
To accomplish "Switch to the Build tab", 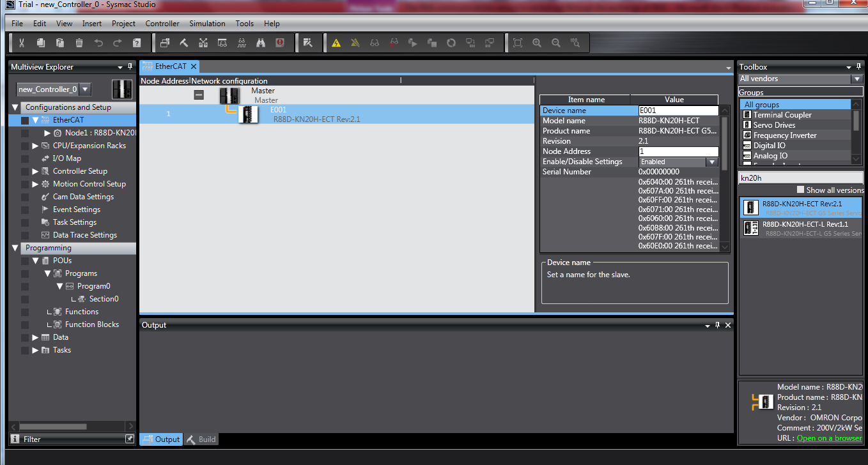I will tap(201, 439).
